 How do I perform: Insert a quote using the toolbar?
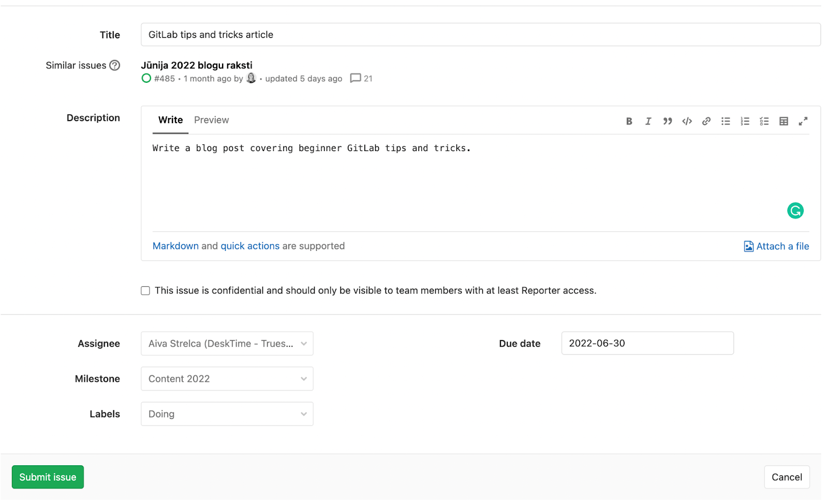click(x=668, y=121)
